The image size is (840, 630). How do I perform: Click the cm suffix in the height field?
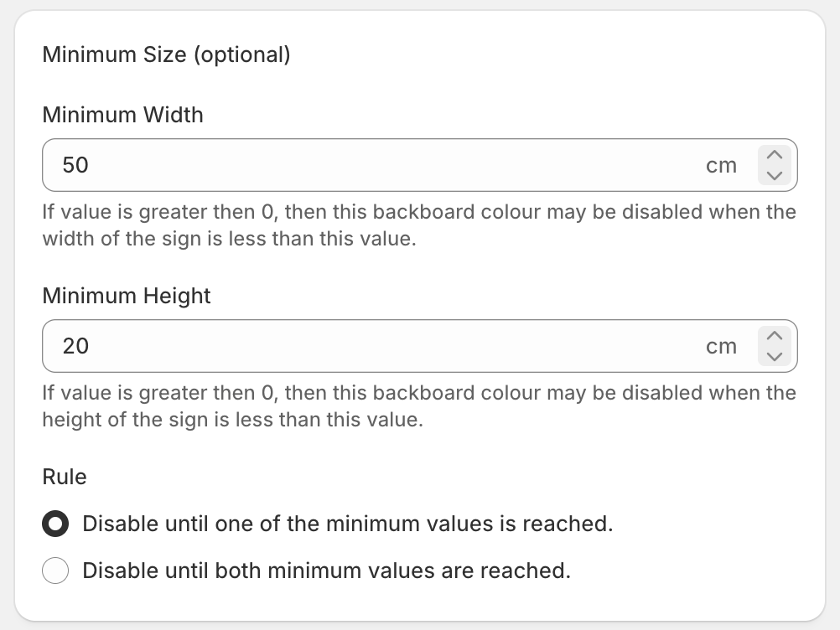tap(721, 346)
